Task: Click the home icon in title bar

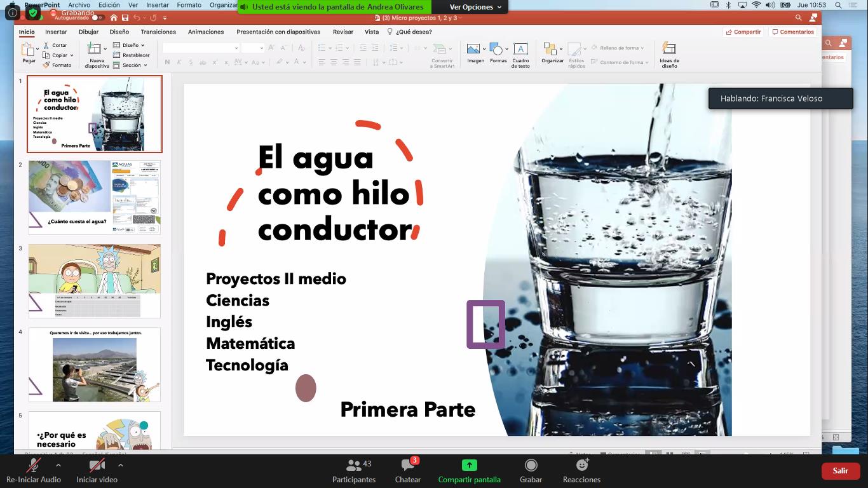Action: coord(114,18)
